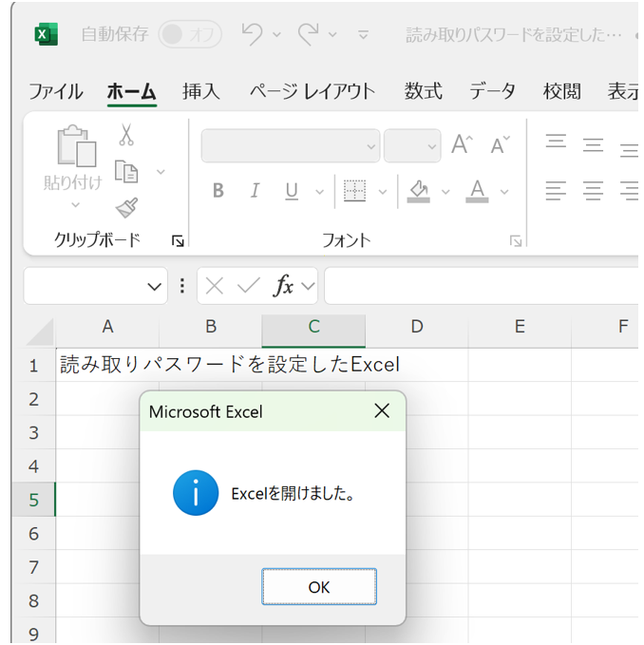Open the Name Box dropdown arrow
The width and height of the screenshot is (644, 645).
154,286
